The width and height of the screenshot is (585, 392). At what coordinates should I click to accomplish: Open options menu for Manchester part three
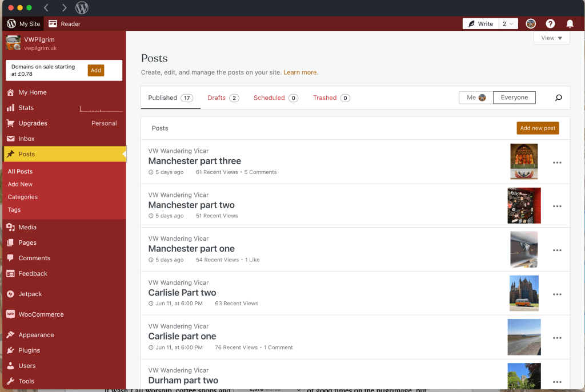pyautogui.click(x=557, y=163)
